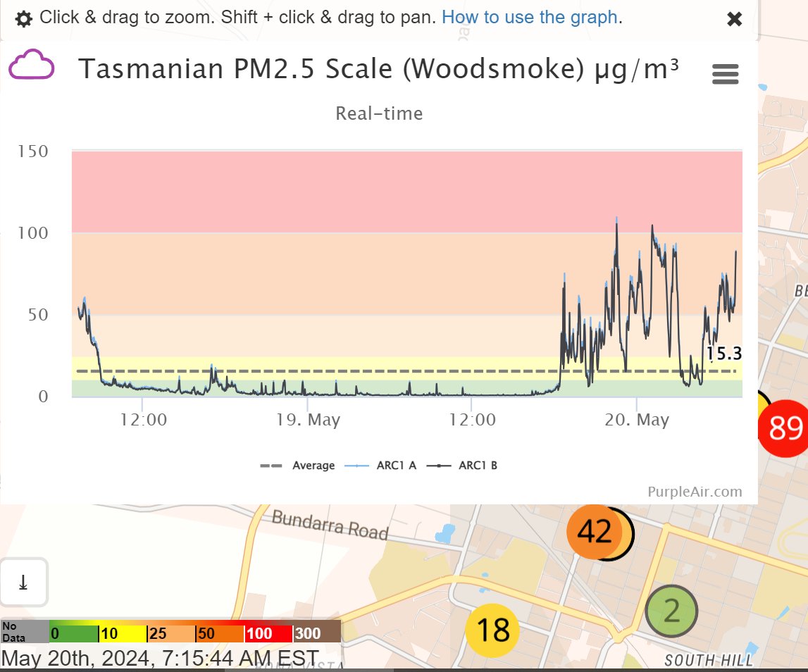Click the 20. May axis label
Viewport: 808px width, 672px height.
pyautogui.click(x=637, y=420)
